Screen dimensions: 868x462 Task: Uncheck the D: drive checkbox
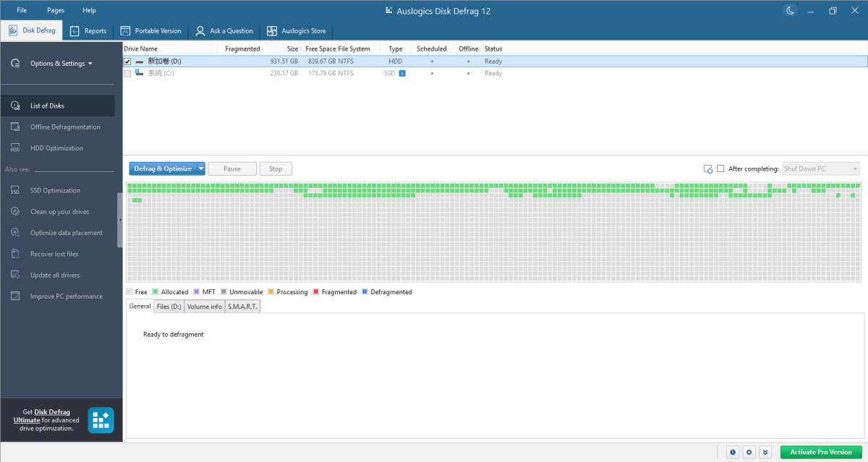click(128, 61)
